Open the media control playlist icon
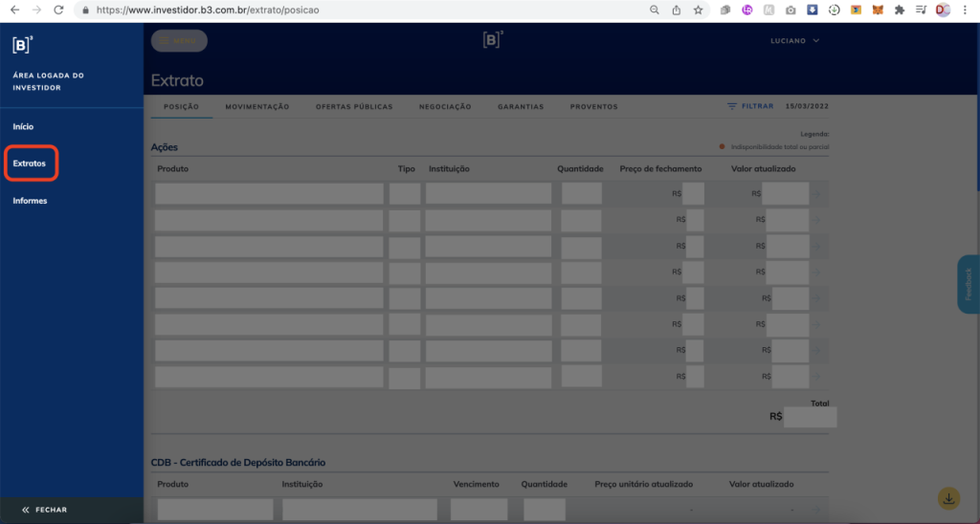Viewport: 980px width, 524px height. (x=922, y=10)
